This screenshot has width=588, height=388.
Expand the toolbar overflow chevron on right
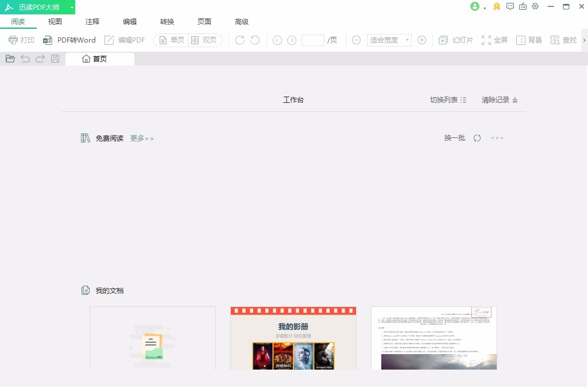tap(584, 40)
